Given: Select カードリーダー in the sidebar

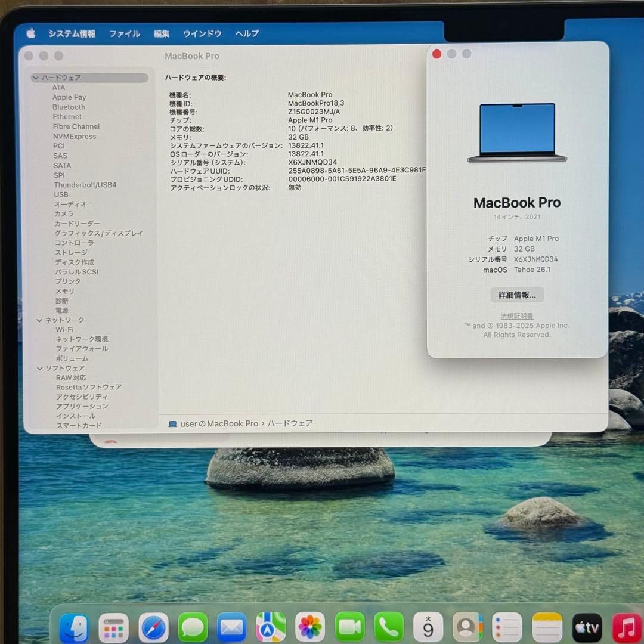Looking at the screenshot, I should 77,224.
